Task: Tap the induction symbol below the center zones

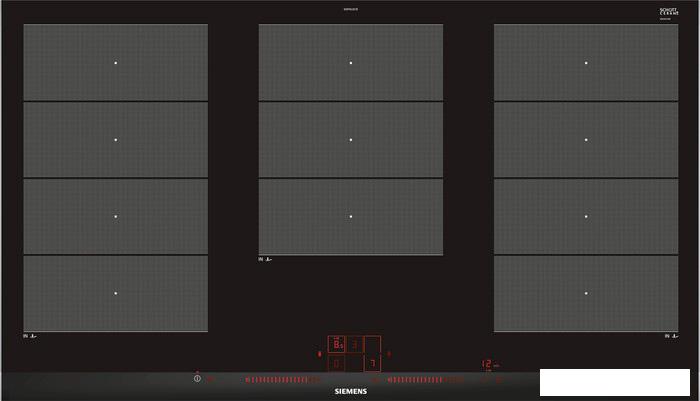Action: pyautogui.click(x=265, y=259)
